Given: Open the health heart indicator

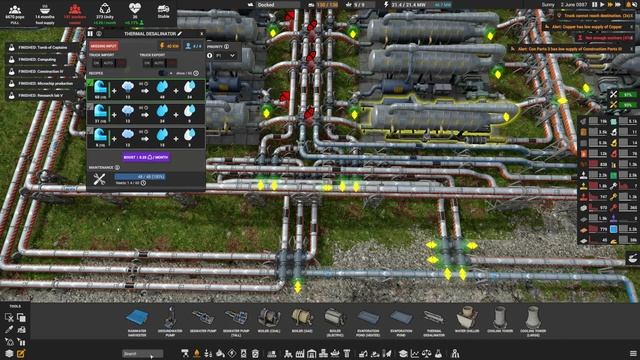Looking at the screenshot, I should click(x=134, y=9).
